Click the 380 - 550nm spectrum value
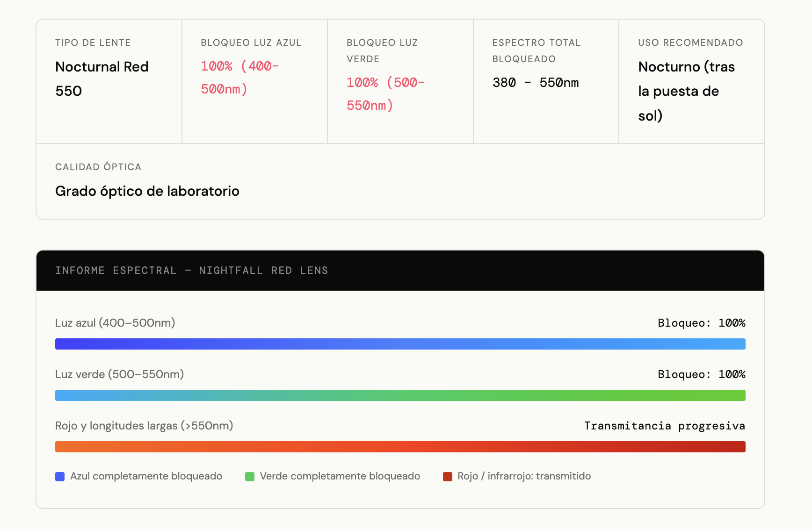812x529 pixels. pyautogui.click(x=536, y=83)
